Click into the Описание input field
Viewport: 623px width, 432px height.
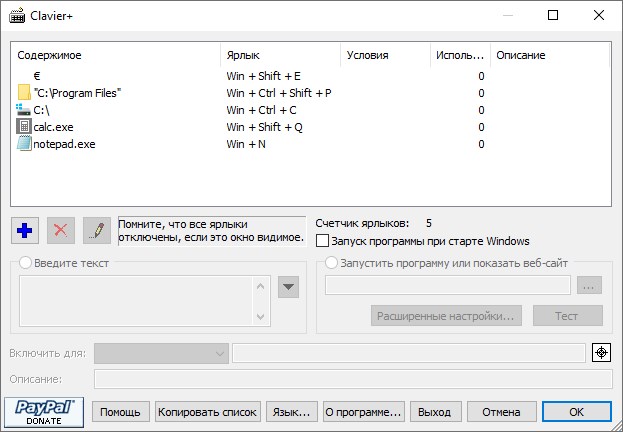point(352,379)
